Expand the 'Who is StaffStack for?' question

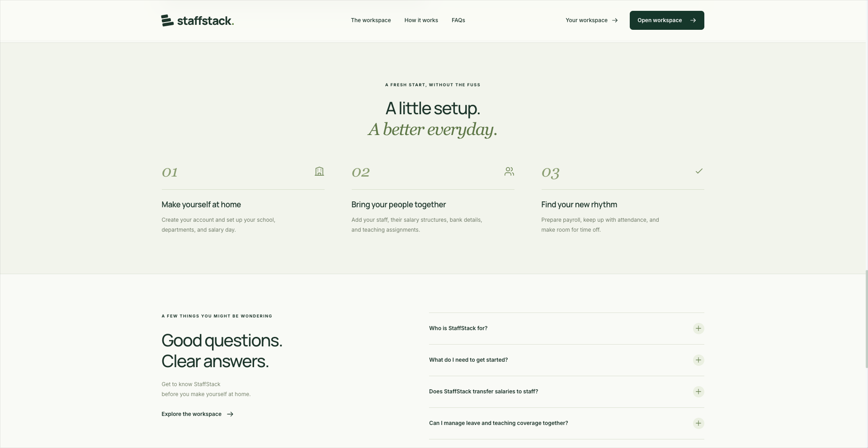pyautogui.click(x=566, y=328)
